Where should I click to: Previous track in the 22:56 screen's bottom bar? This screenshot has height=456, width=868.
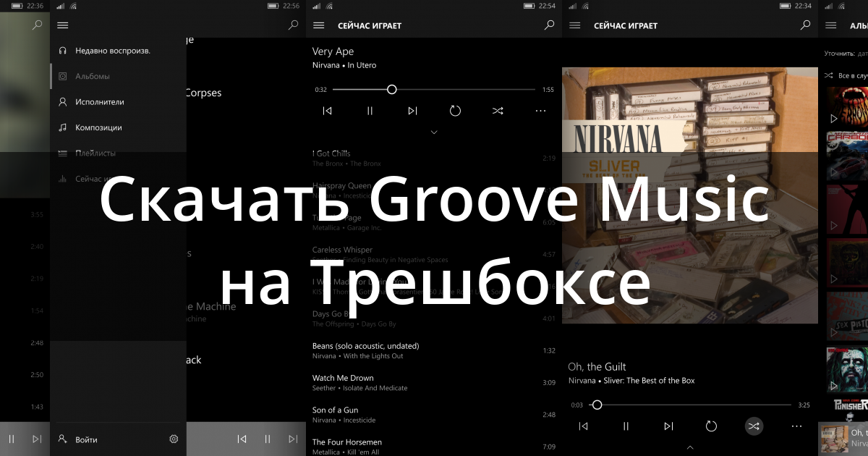click(x=242, y=439)
